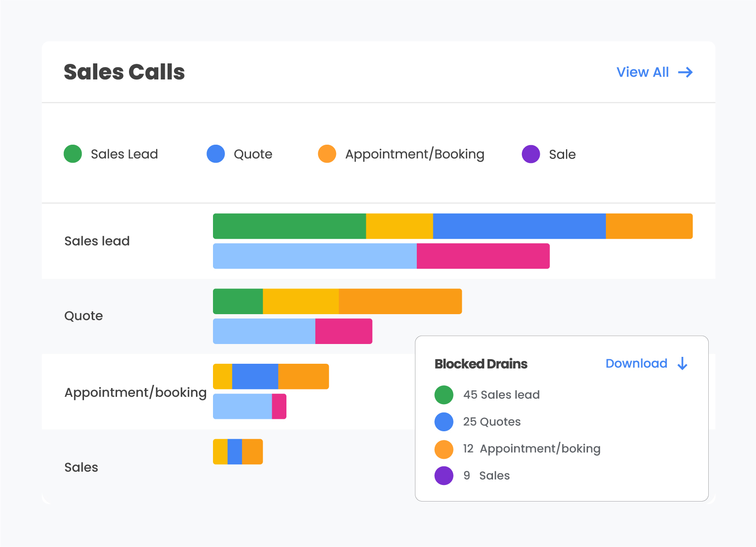Expand the Sales lead row
Screen dimensions: 756x547
[97, 241]
